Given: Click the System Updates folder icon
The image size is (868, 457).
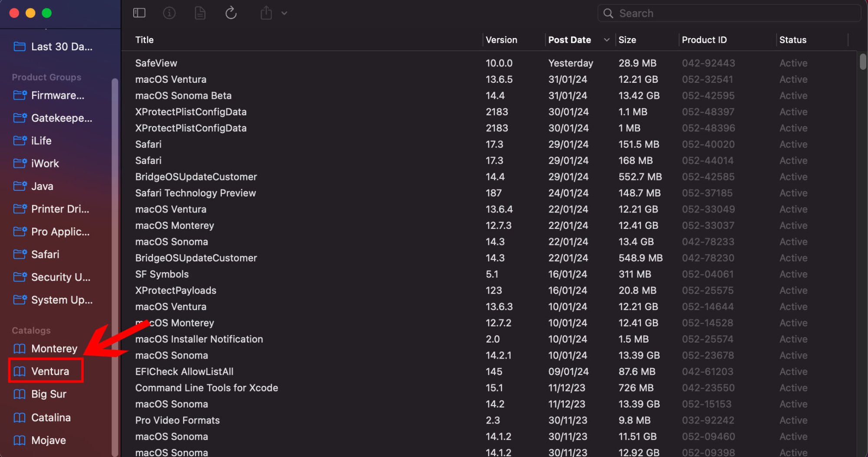Looking at the screenshot, I should tap(20, 300).
